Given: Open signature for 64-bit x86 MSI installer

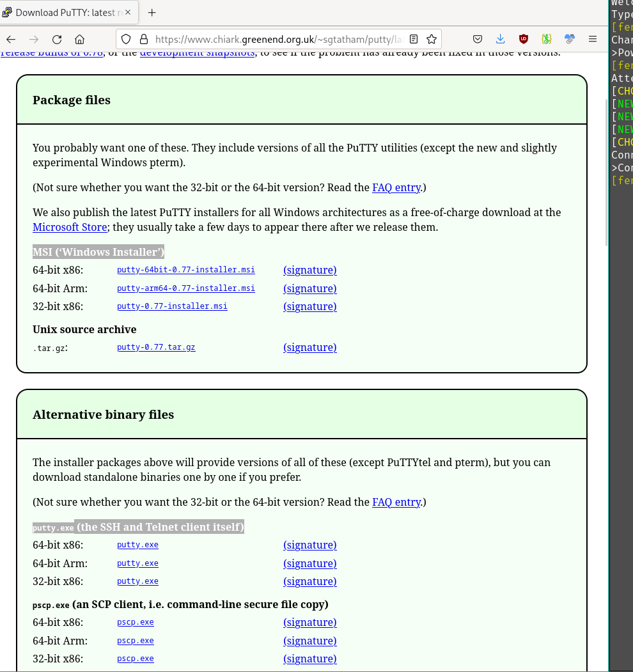Looking at the screenshot, I should tap(310, 270).
